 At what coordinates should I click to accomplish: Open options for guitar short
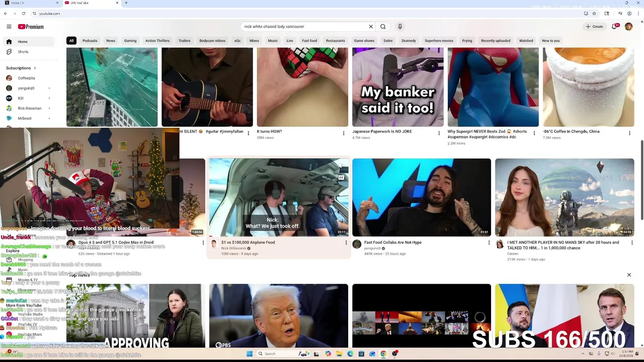pos(248,133)
